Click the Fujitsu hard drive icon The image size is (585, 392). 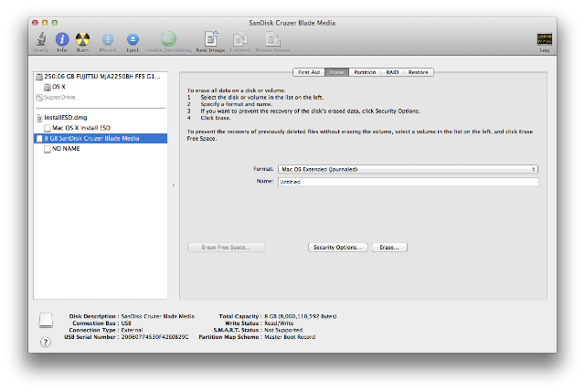39,77
